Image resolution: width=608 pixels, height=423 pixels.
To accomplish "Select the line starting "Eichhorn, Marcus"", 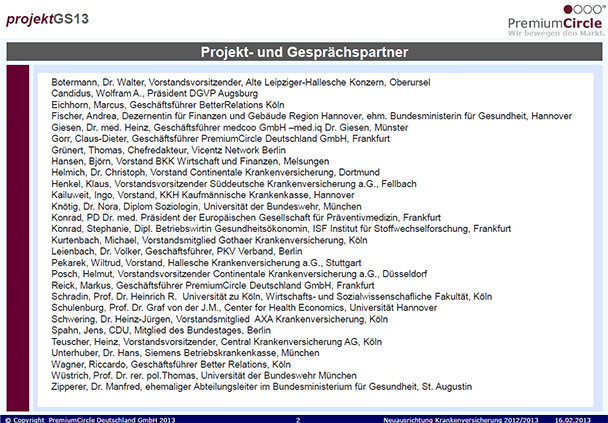I will tap(168, 105).
